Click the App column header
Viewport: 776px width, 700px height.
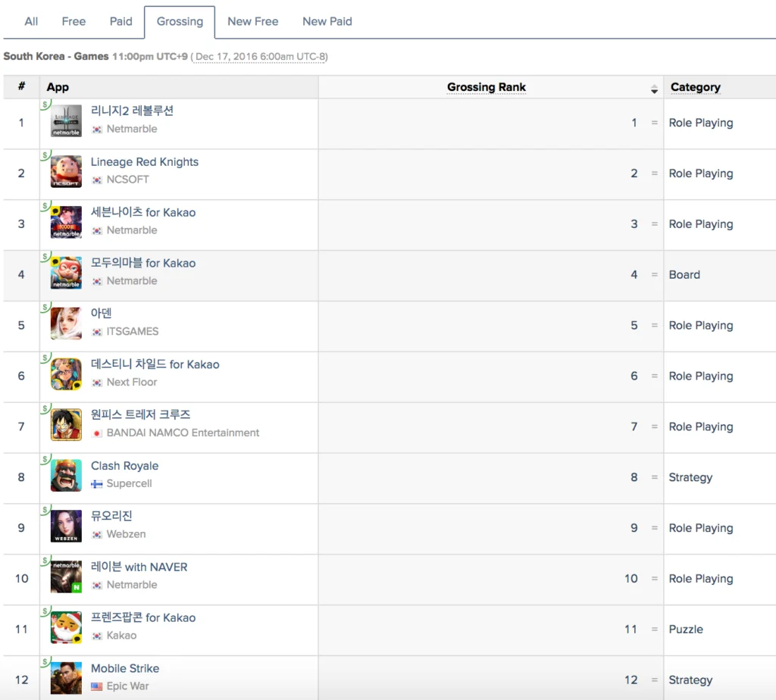(x=58, y=87)
